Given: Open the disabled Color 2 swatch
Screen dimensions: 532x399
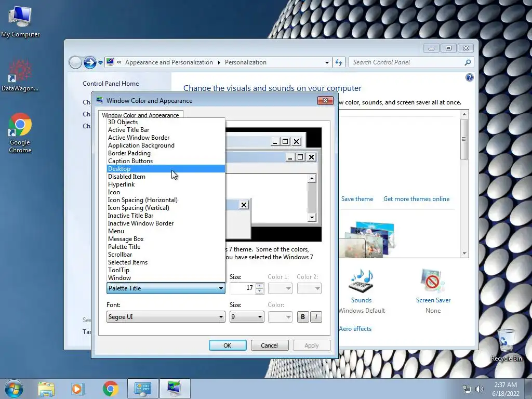Looking at the screenshot, I should point(309,288).
